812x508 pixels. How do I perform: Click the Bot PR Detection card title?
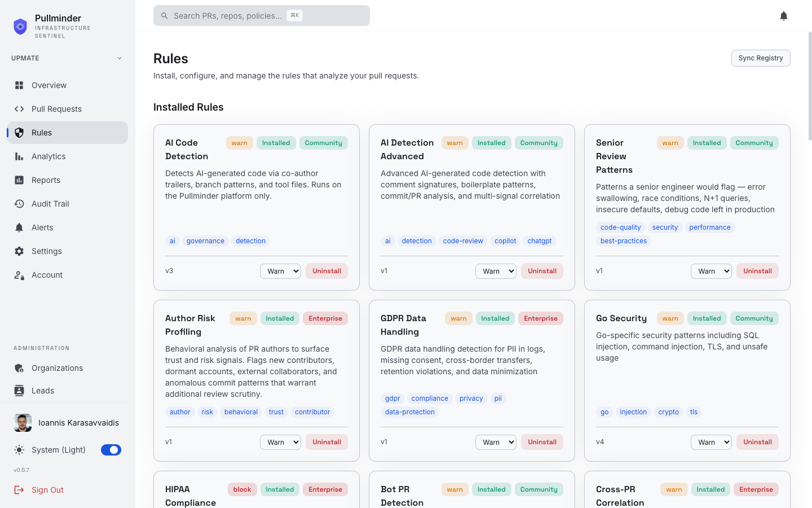(x=402, y=496)
